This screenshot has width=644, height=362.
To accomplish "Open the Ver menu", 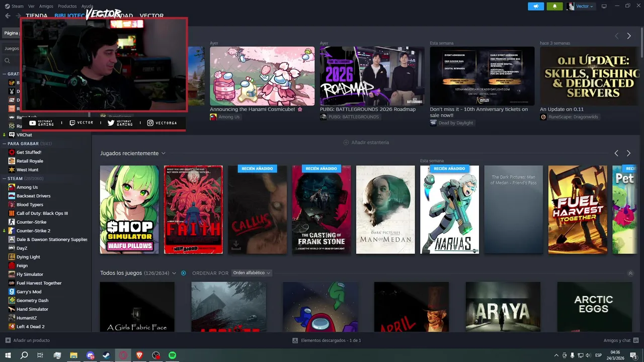I will (x=31, y=6).
